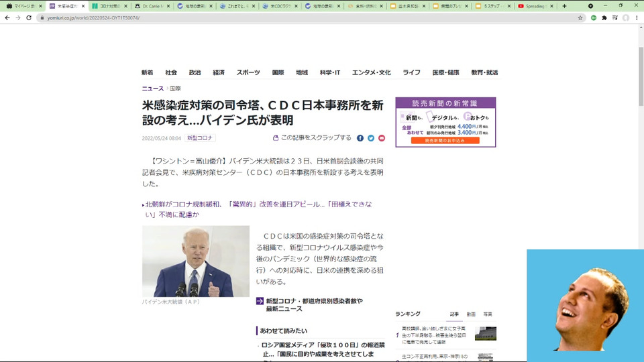Image resolution: width=644 pixels, height=362 pixels.
Task: Open the media control playlist icon
Action: (615, 17)
